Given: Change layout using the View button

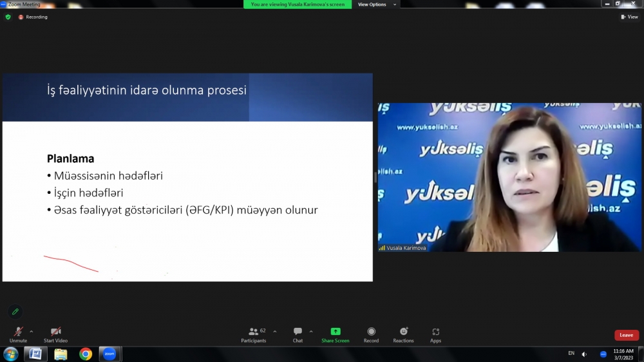Looking at the screenshot, I should click(629, 17).
